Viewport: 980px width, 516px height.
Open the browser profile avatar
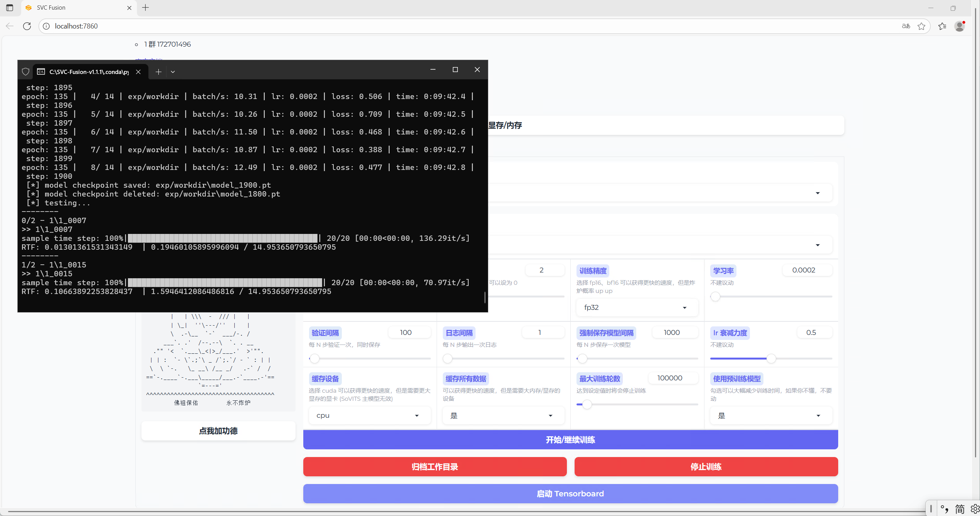click(959, 26)
